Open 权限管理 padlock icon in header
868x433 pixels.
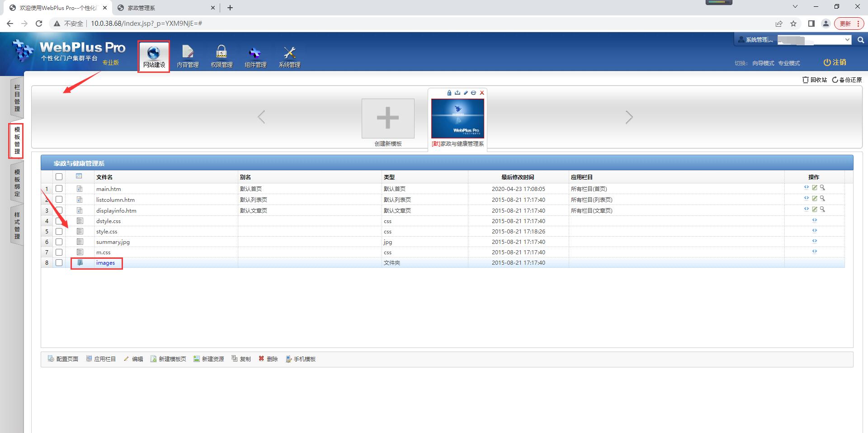(222, 52)
